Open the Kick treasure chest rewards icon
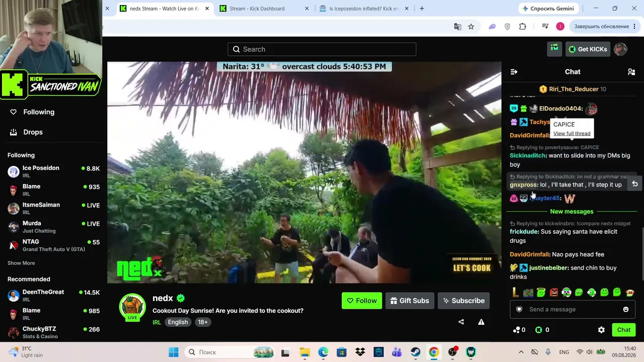Image resolution: width=644 pixels, height=362 pixels. (x=554, y=49)
